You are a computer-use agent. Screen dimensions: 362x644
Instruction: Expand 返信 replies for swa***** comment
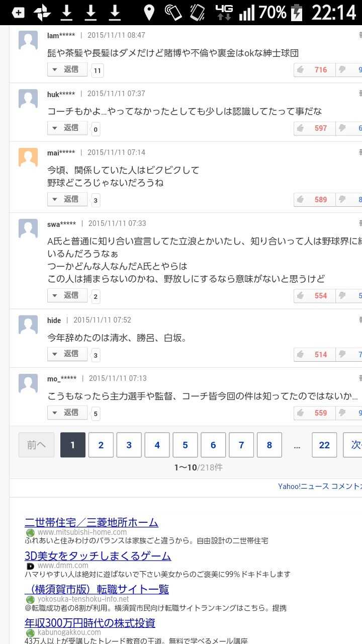pos(67,295)
